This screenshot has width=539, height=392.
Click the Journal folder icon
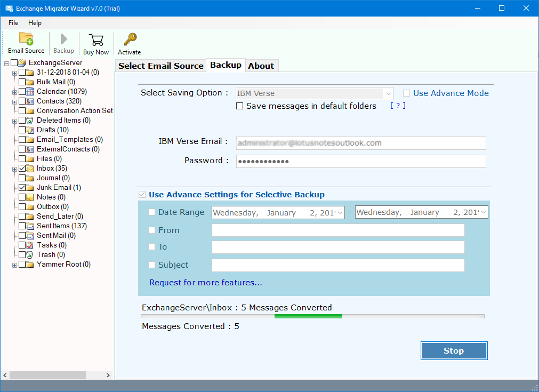30,178
